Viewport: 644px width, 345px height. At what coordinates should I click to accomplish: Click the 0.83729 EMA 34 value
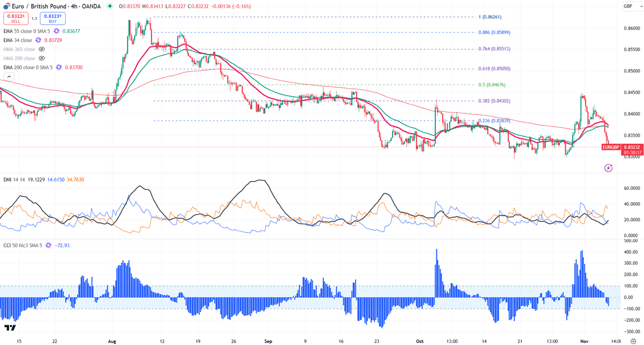[53, 40]
